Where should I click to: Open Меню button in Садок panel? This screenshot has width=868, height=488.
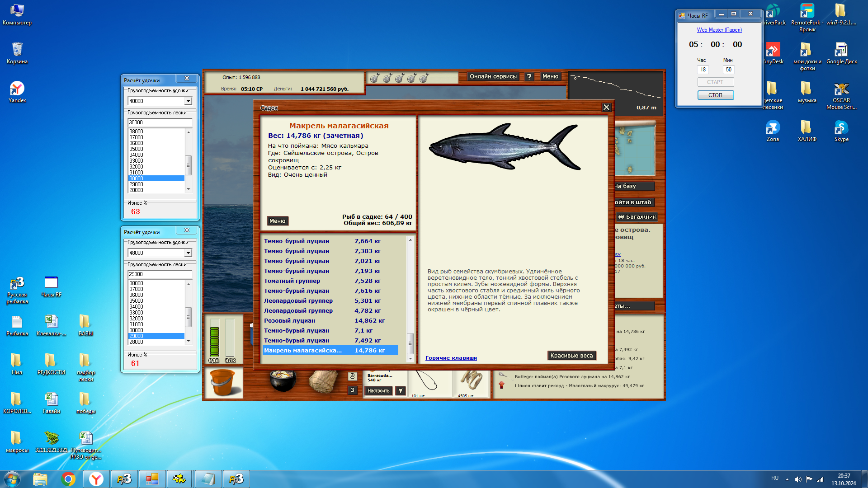[x=277, y=221]
